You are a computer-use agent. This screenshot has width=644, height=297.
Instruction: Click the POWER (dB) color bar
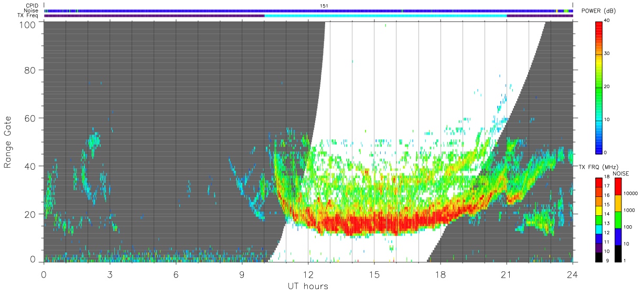pos(599,87)
